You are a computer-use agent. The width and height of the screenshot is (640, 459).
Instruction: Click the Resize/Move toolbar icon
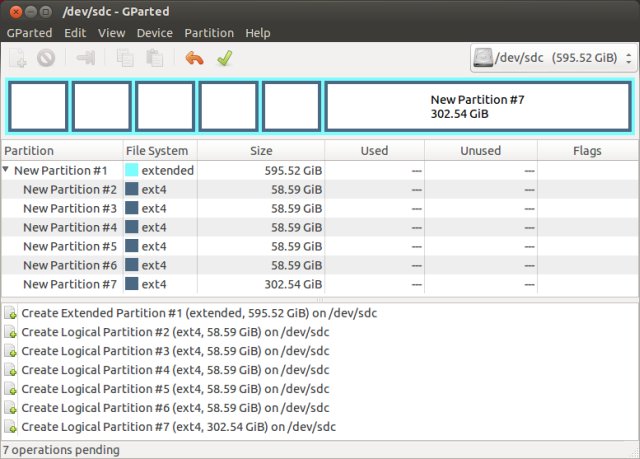click(86, 58)
